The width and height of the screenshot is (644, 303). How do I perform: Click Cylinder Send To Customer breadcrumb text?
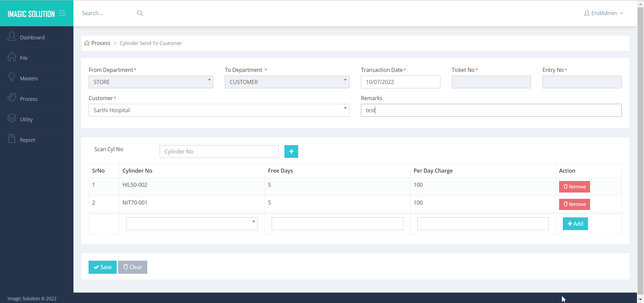click(151, 43)
